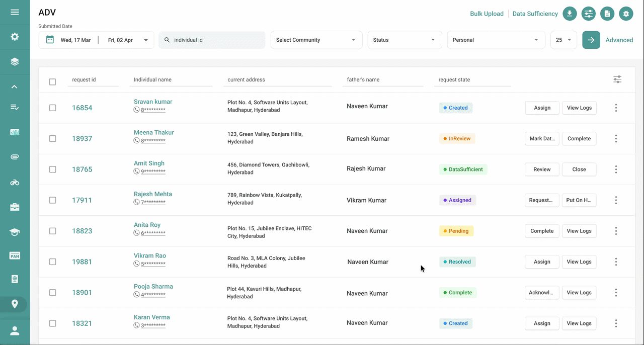Open the 25 page size dropdown
This screenshot has width=644, height=345.
tap(563, 40)
